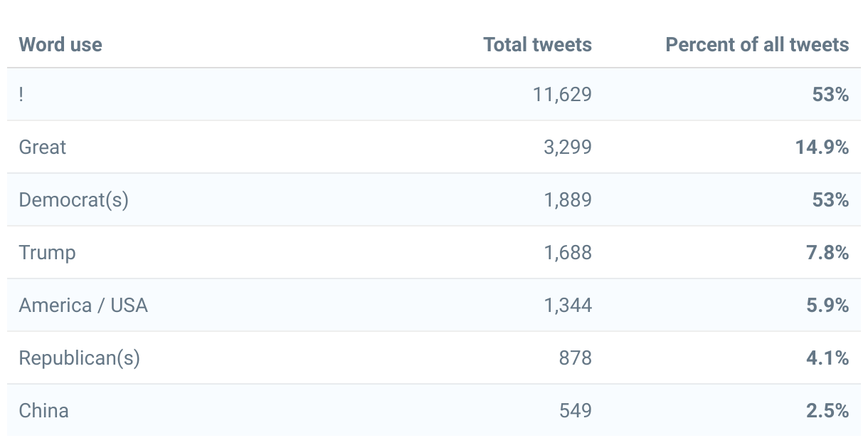The height and width of the screenshot is (443, 868).
Task: Click the 11,629 total tweets value
Action: click(562, 95)
